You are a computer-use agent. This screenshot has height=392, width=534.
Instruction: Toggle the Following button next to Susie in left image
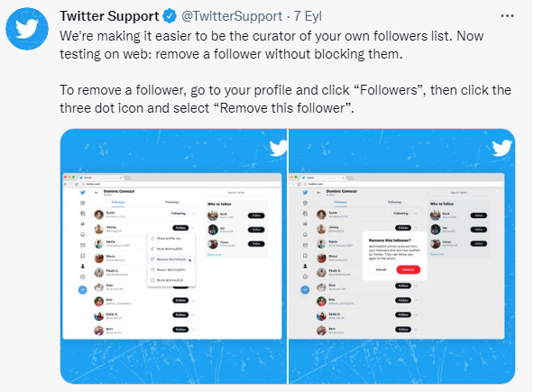coord(178,214)
